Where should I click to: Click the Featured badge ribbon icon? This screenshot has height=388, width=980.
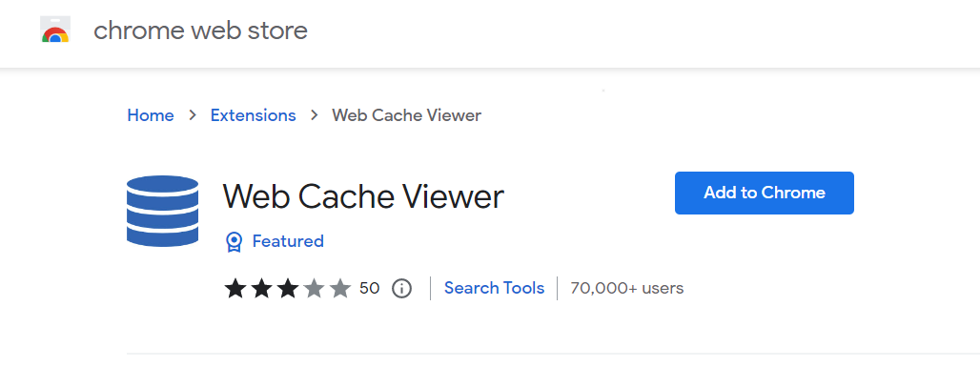[x=234, y=242]
